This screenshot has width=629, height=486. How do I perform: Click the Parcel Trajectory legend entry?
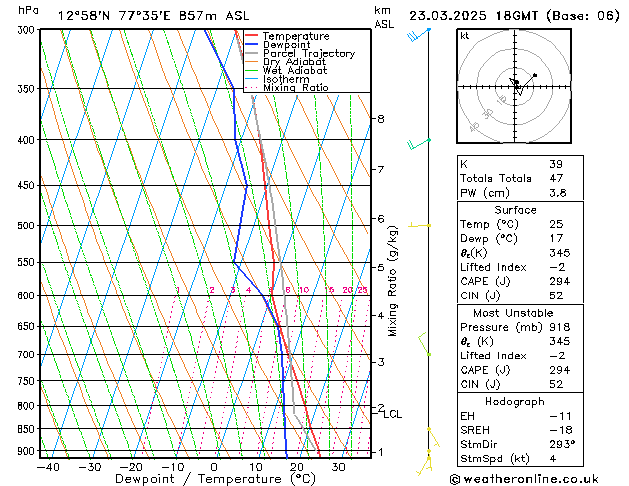300,53
